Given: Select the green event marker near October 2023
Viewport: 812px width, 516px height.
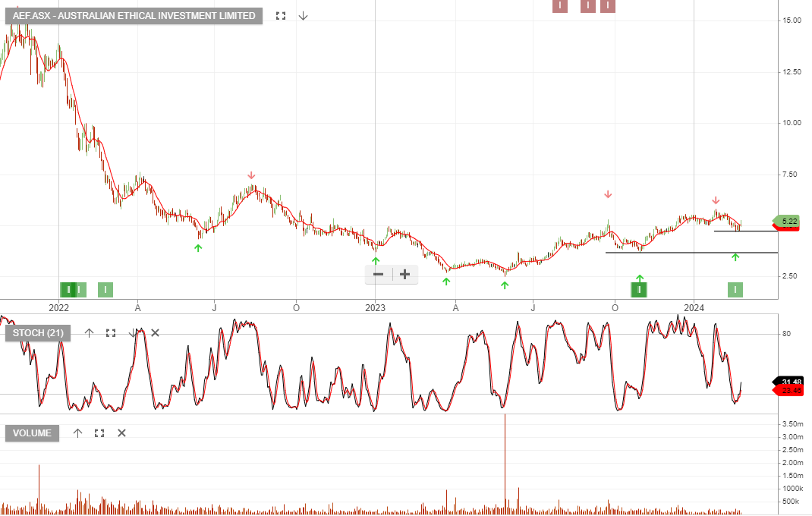Looking at the screenshot, I should 639,289.
